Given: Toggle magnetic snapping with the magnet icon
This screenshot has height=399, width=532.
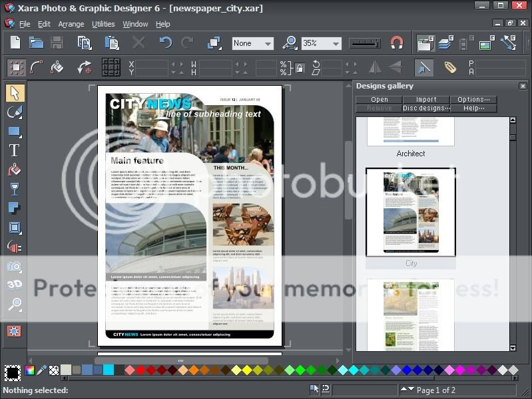Looking at the screenshot, I should [397, 43].
